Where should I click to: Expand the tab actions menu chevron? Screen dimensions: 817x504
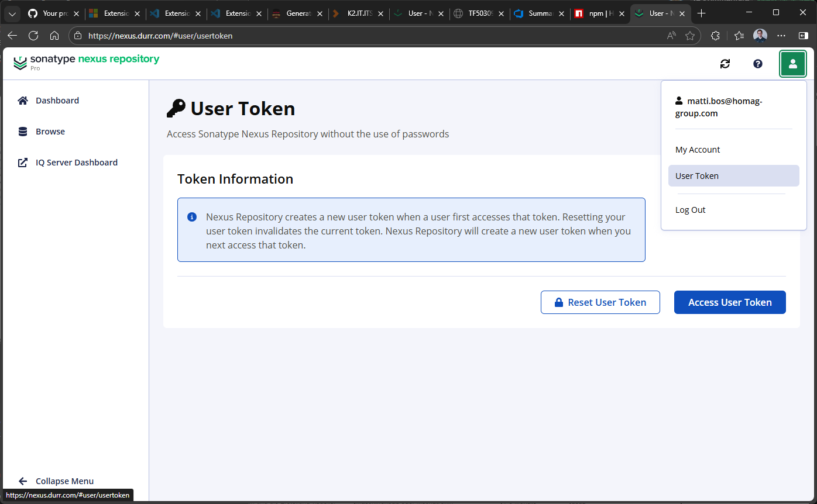(12, 13)
